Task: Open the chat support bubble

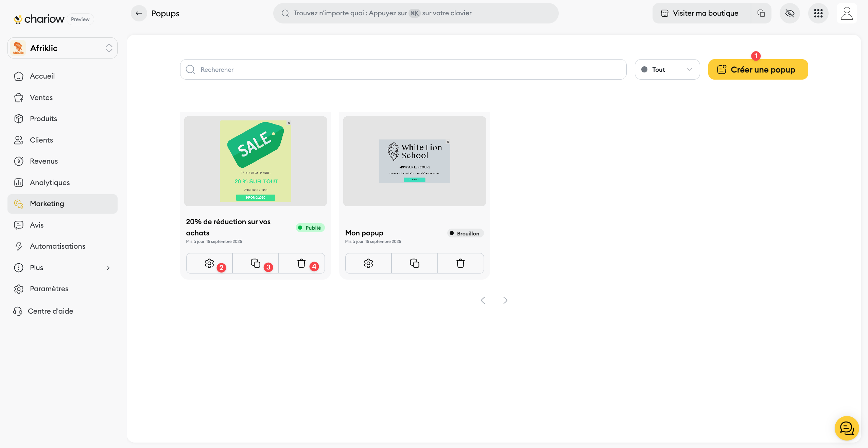Action: click(x=846, y=428)
